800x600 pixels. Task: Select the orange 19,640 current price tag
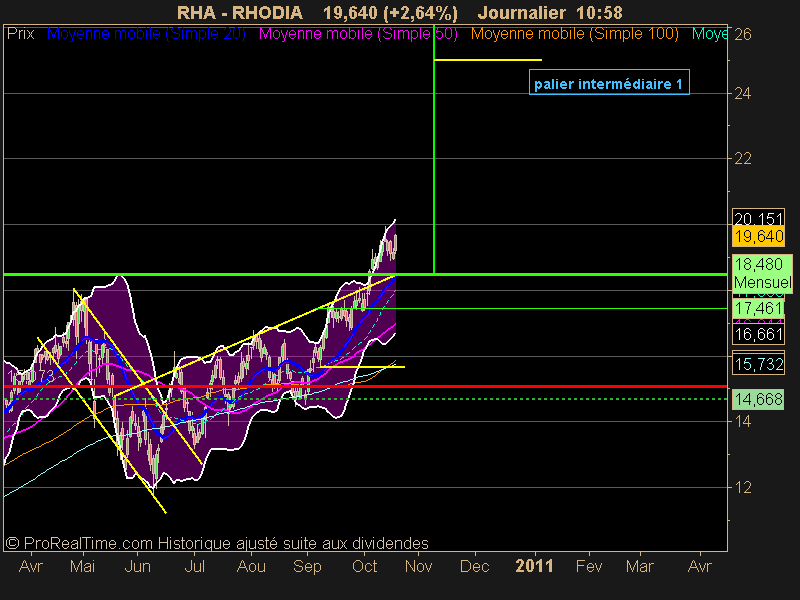point(758,237)
